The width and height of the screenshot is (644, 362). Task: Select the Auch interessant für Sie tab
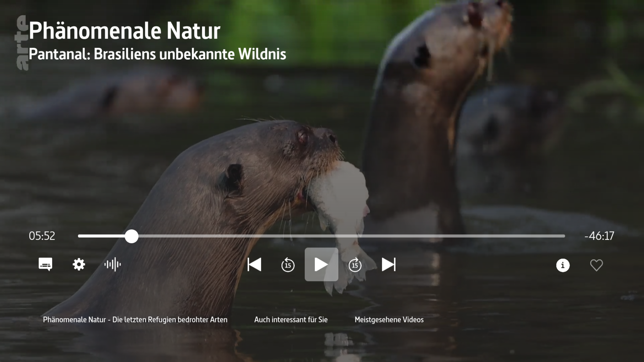pos(291,320)
